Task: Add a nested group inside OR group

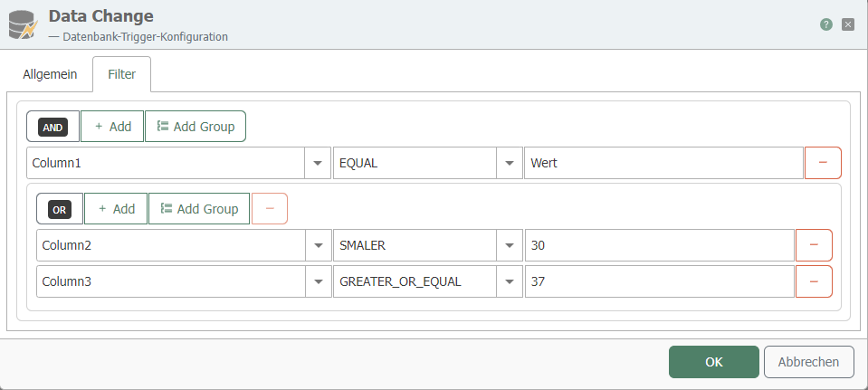Action: (199, 209)
